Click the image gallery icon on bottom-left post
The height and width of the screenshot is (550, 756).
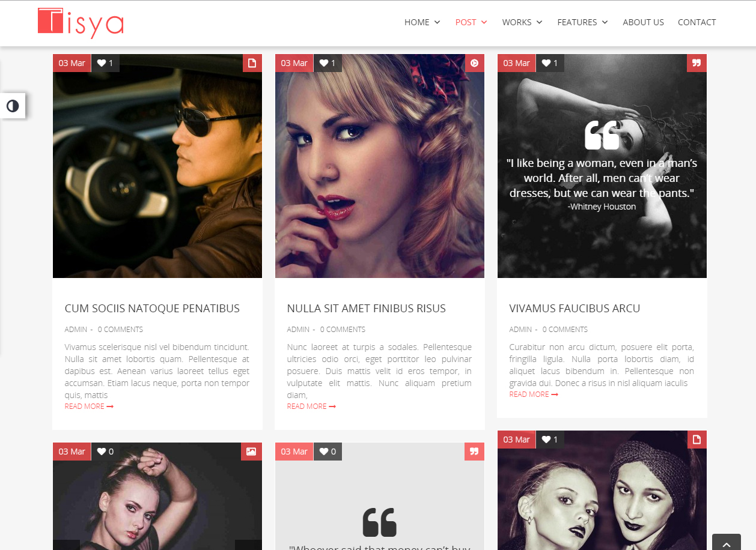click(251, 452)
